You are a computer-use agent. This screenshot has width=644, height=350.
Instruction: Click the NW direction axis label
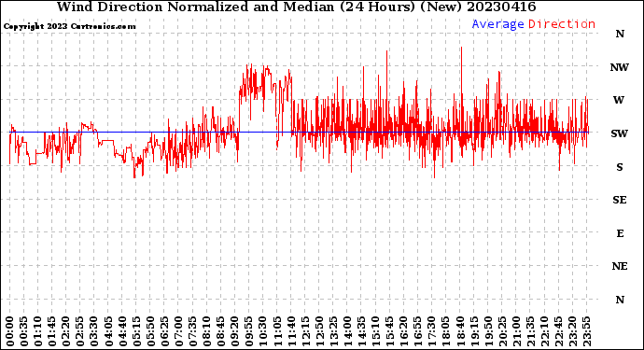(x=620, y=67)
